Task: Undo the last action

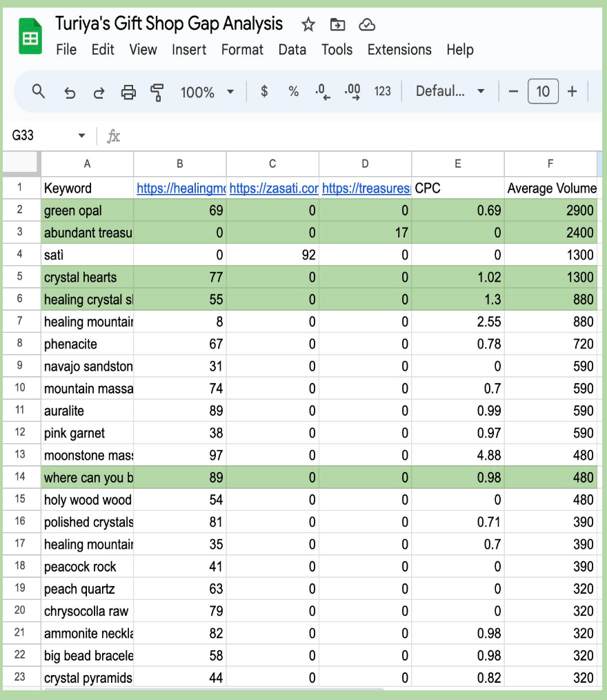Action: [69, 90]
